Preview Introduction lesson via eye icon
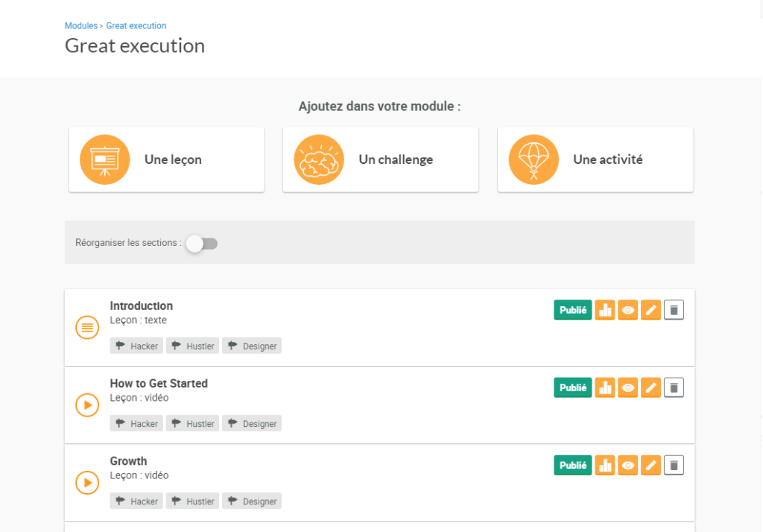Image resolution: width=763 pixels, height=532 pixels. pos(628,310)
